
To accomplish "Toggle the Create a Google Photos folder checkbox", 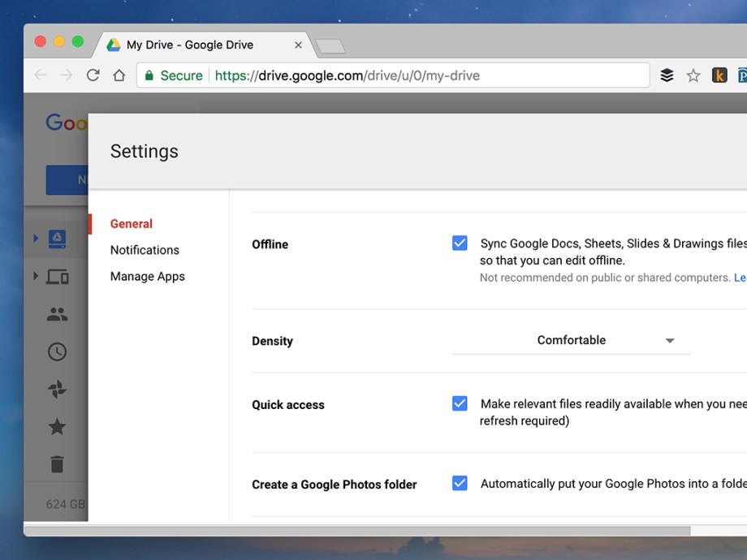I will (460, 483).
